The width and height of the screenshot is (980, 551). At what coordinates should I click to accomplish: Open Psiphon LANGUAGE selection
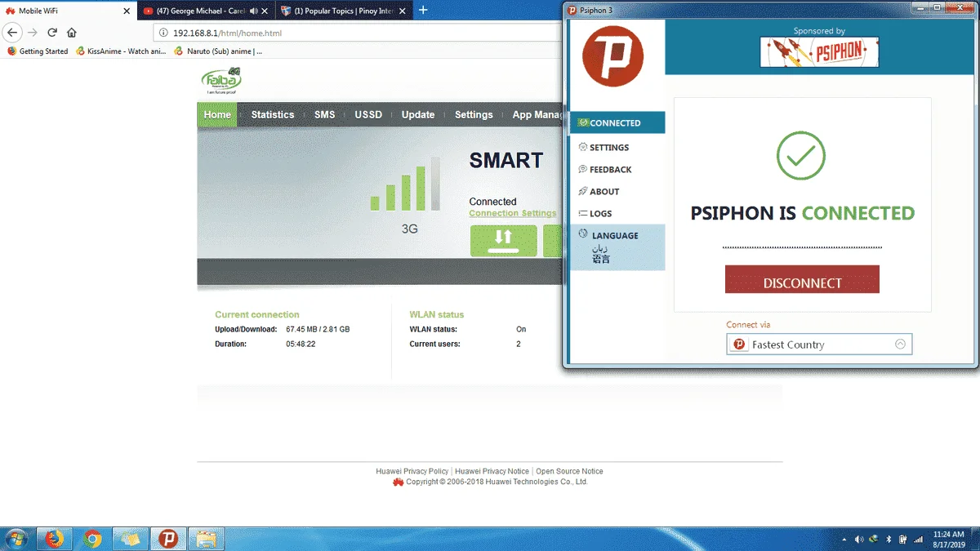617,247
